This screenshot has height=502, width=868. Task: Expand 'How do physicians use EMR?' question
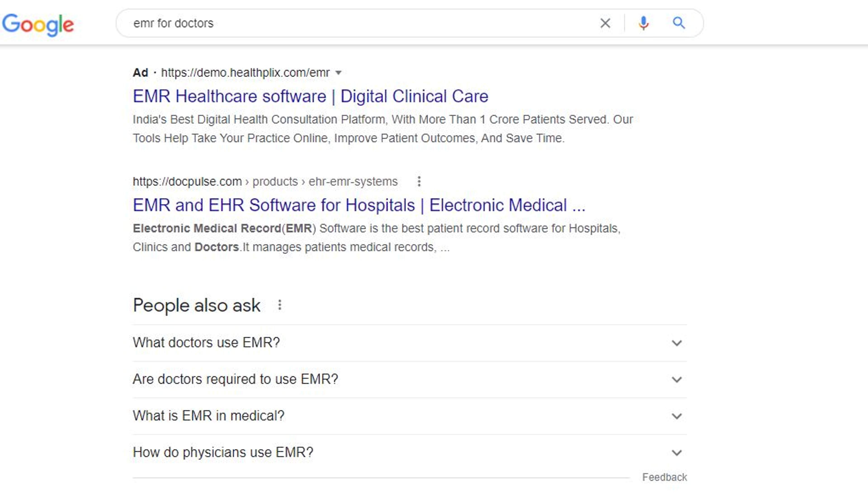click(410, 452)
